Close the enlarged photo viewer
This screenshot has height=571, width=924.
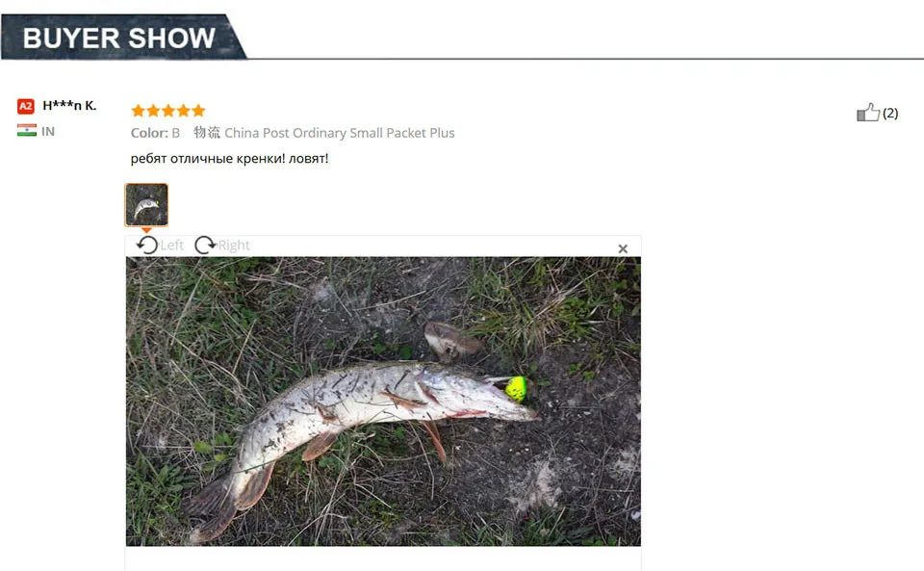click(623, 248)
